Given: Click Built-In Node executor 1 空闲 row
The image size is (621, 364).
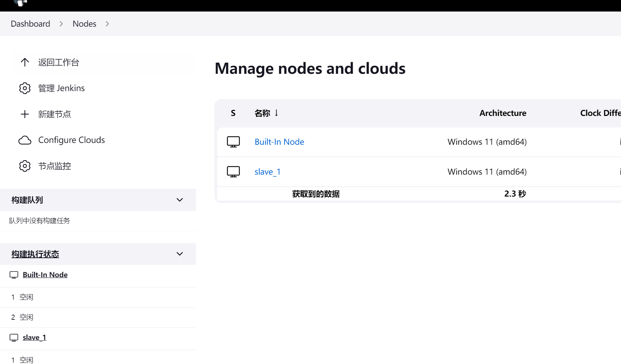Looking at the screenshot, I should coord(98,297).
